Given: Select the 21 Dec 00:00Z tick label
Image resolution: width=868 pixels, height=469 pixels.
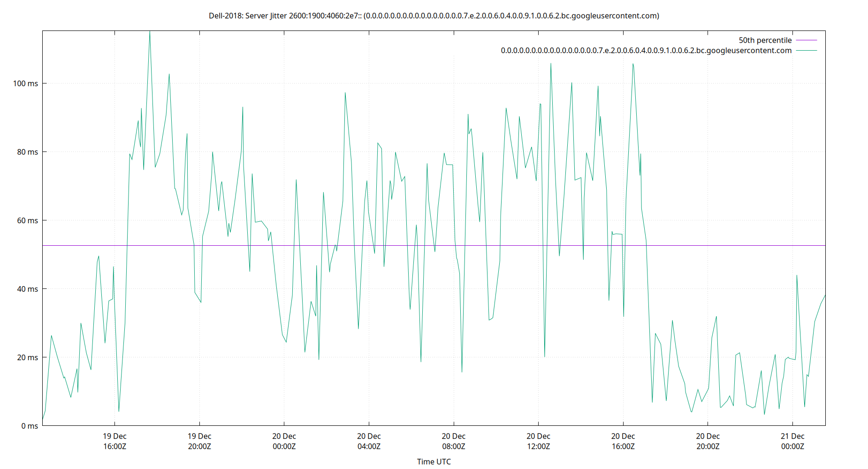Looking at the screenshot, I should [793, 441].
